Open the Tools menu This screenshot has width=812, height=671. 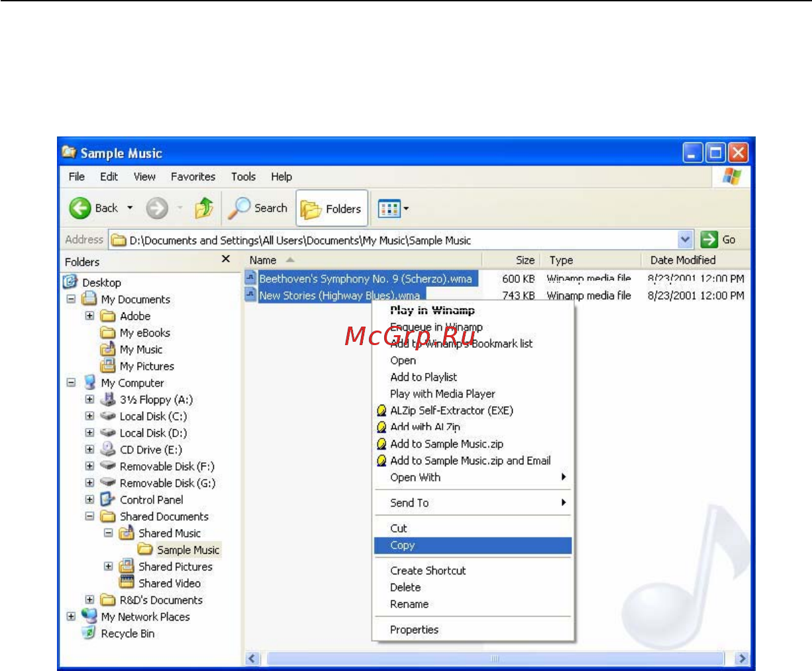(x=243, y=177)
